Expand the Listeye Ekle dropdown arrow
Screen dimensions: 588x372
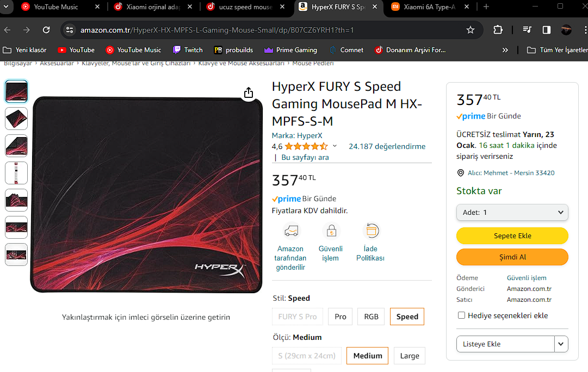[x=561, y=344]
